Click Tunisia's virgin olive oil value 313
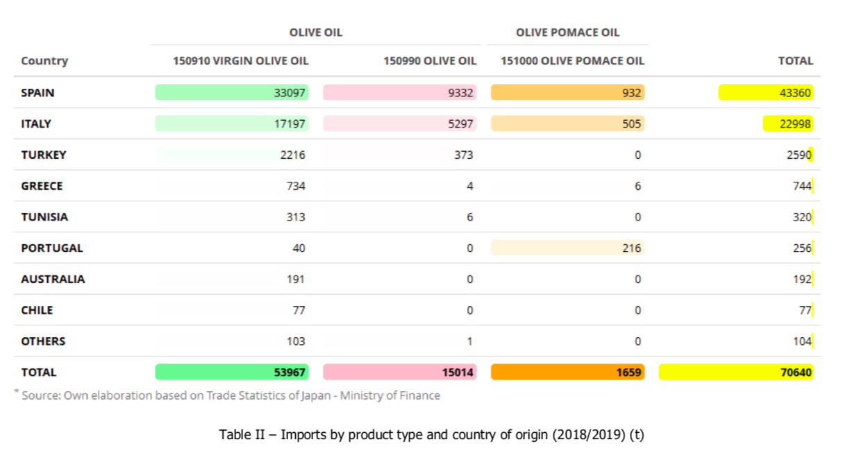Image resolution: width=868 pixels, height=453 pixels. [x=295, y=217]
